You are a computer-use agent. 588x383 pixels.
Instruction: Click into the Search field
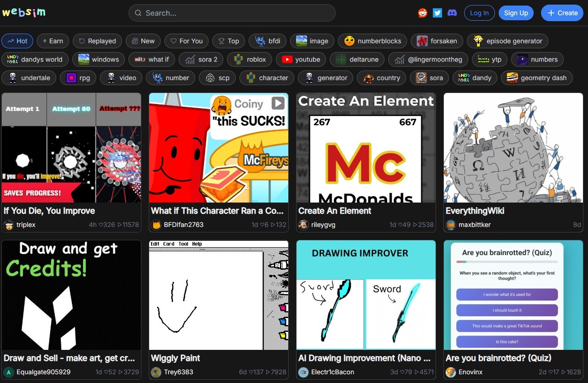coord(232,13)
